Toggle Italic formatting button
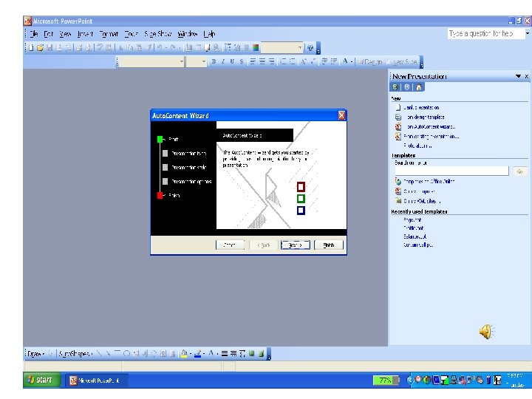532x399 pixels. [x=223, y=61]
